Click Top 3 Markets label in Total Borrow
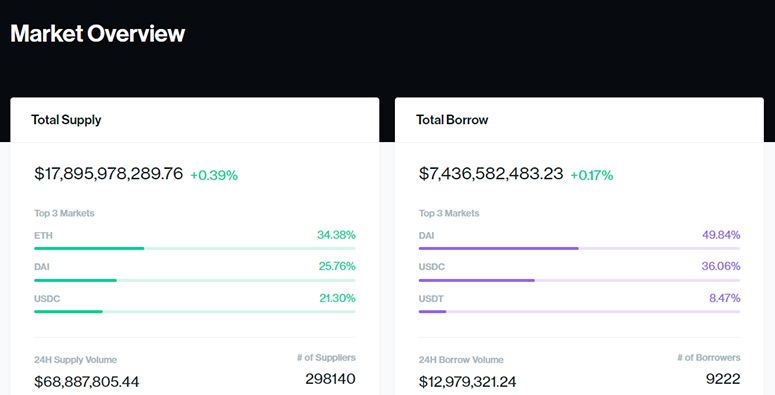This screenshot has width=775, height=395. pyautogui.click(x=449, y=213)
